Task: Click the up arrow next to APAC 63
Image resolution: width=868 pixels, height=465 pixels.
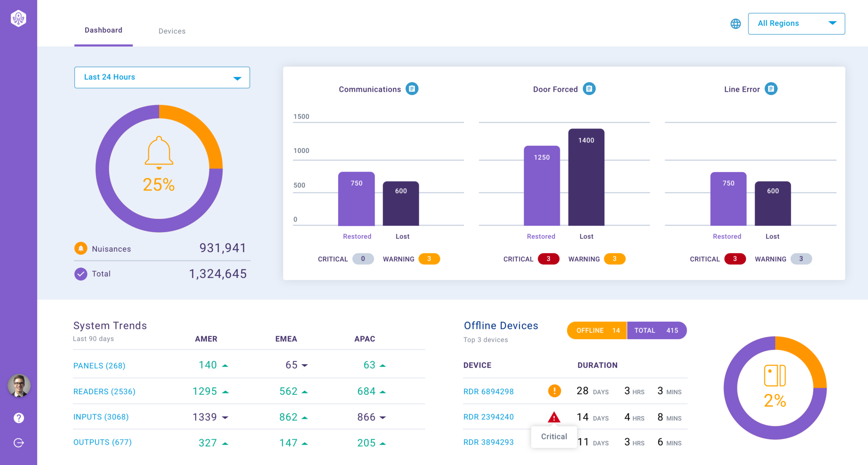Action: click(x=383, y=365)
